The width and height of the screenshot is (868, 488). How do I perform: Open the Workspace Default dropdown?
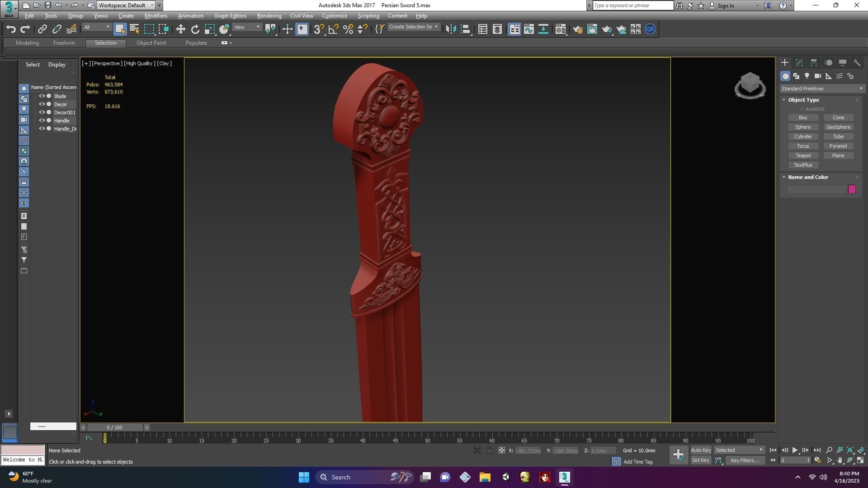click(126, 5)
